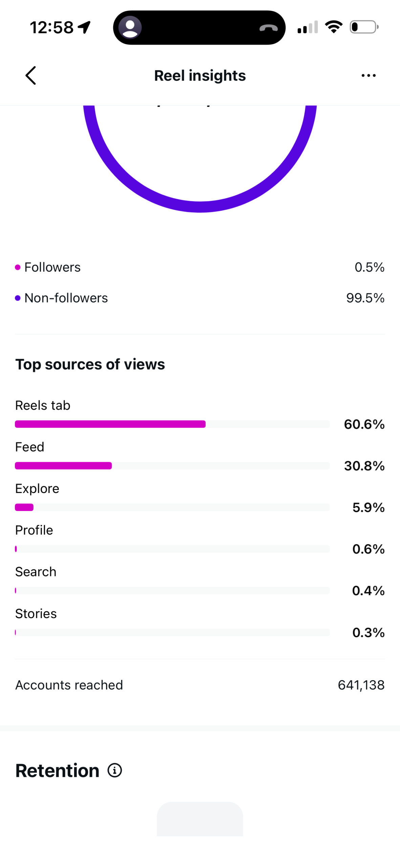Tap the Retention info icon

coord(115,770)
